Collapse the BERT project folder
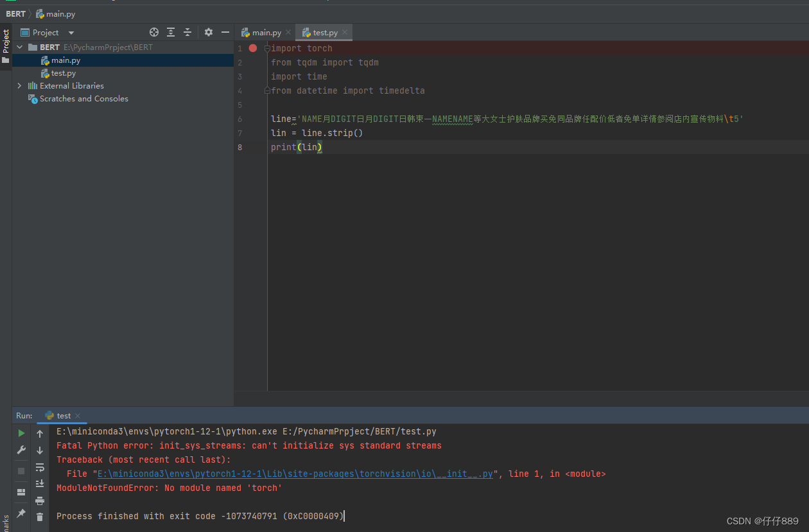 19,47
